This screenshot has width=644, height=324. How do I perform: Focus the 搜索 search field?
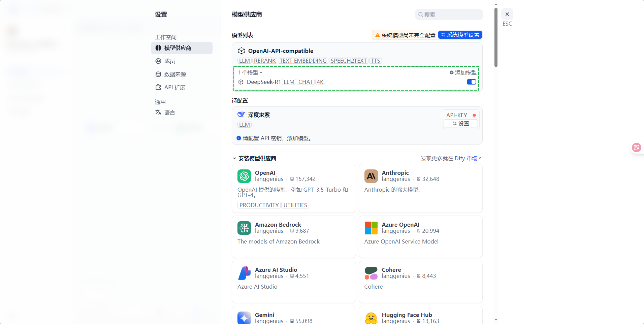coord(449,14)
